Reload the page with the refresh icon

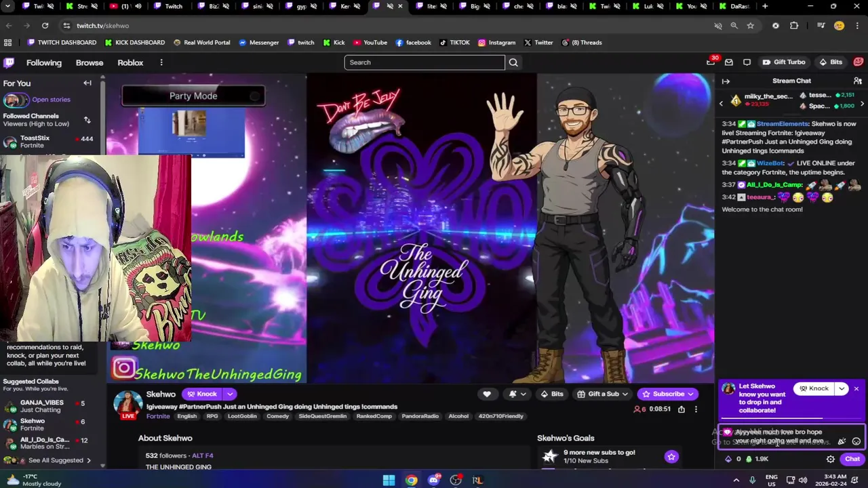click(x=45, y=26)
